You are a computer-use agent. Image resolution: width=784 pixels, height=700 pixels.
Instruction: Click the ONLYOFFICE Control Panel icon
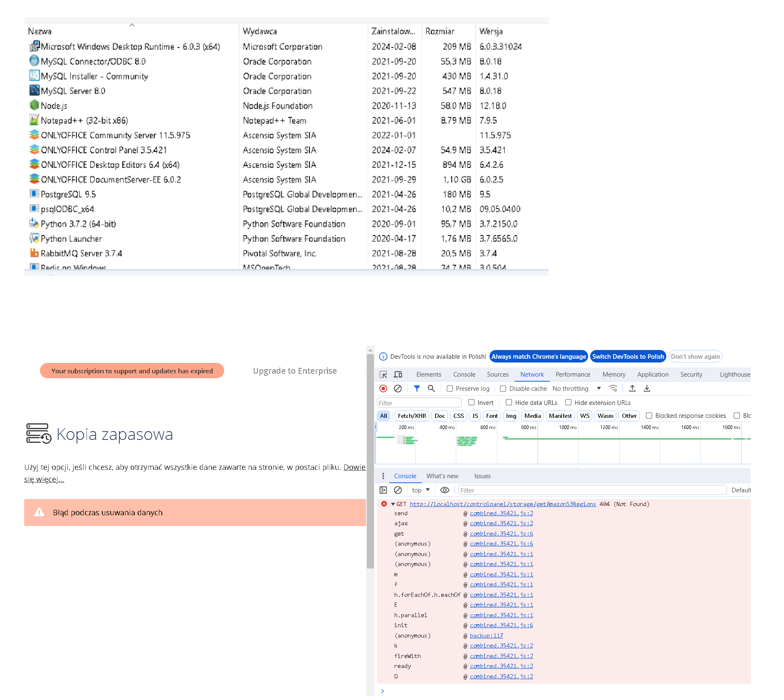34,149
